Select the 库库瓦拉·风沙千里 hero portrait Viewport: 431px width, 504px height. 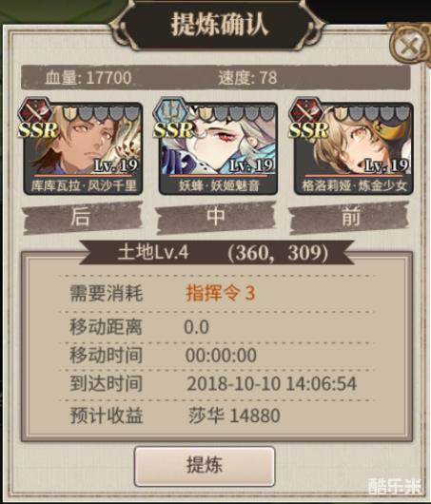pyautogui.click(x=83, y=148)
